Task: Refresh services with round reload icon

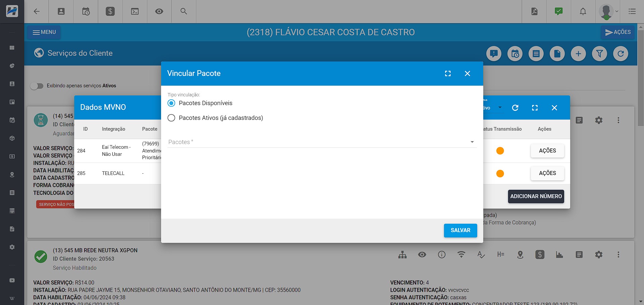Action: [x=621, y=54]
